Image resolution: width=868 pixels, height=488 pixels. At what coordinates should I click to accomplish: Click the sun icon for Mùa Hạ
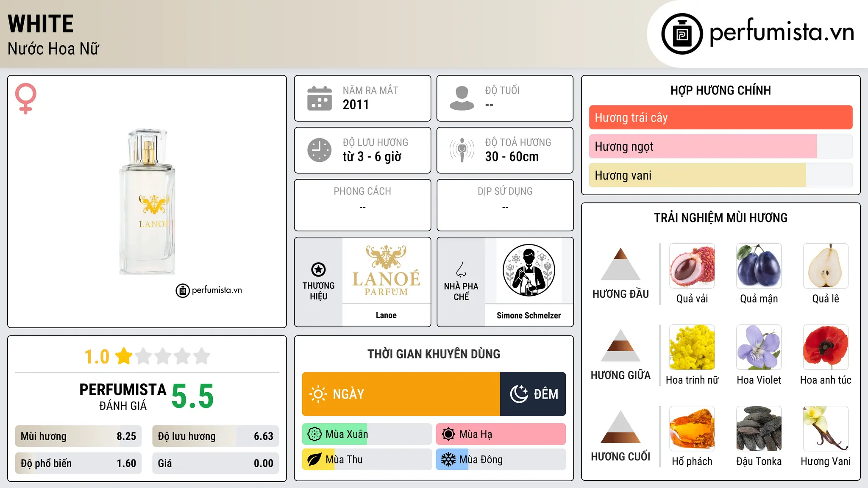[448, 434]
